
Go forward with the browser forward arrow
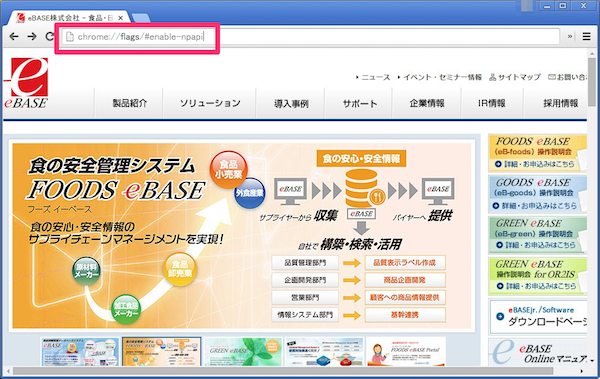tap(32, 36)
